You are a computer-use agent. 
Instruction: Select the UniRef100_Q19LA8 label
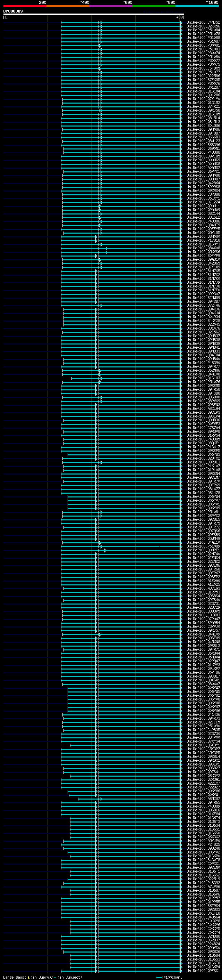(x=203, y=470)
